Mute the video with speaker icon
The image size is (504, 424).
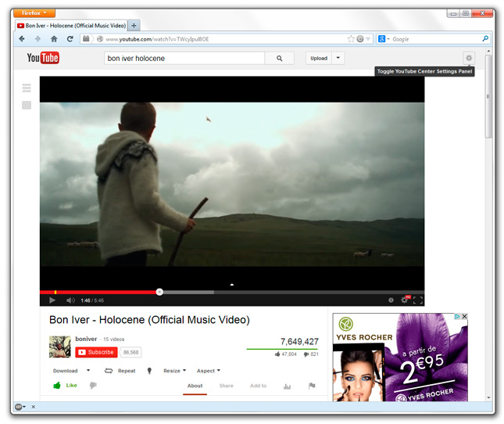click(x=70, y=300)
